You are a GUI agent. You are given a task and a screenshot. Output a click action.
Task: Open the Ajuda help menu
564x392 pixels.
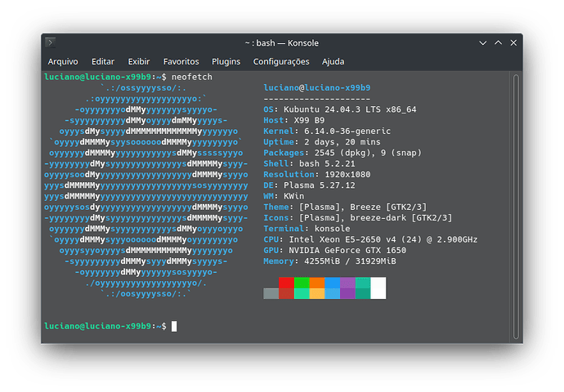(x=333, y=61)
